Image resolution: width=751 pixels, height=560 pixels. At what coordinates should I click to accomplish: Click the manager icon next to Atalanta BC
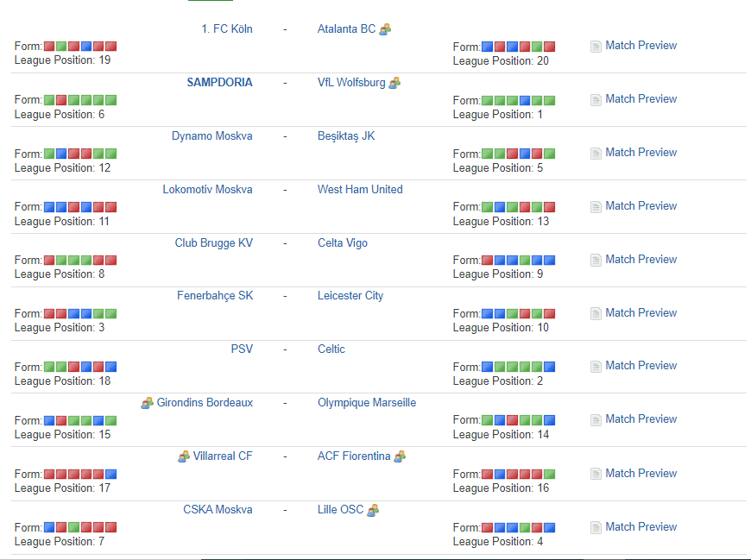point(385,29)
